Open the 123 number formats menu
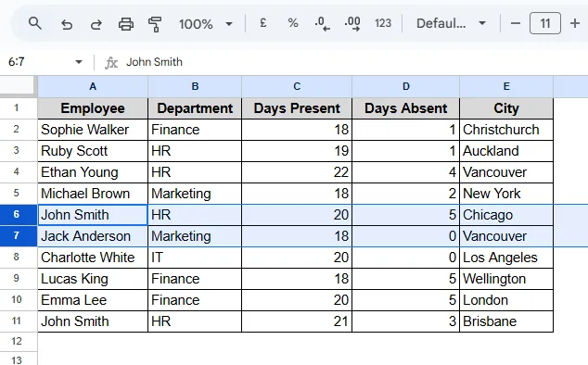 (383, 23)
